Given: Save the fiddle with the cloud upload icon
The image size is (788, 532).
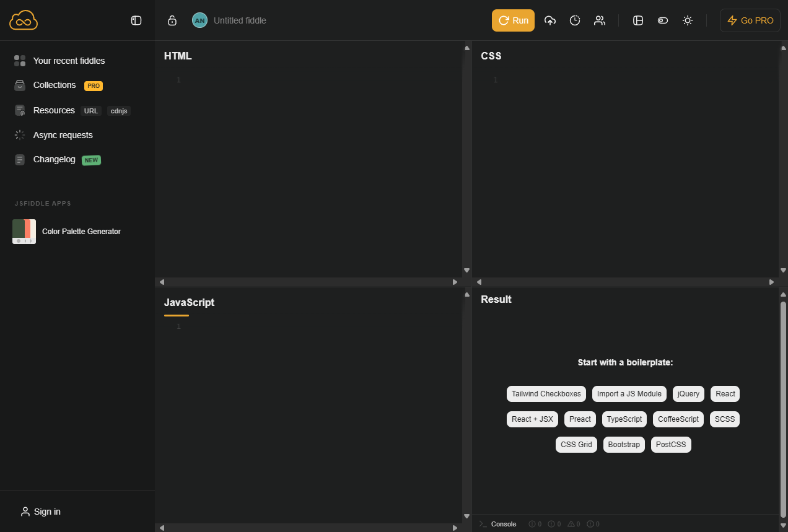Looking at the screenshot, I should (550, 20).
